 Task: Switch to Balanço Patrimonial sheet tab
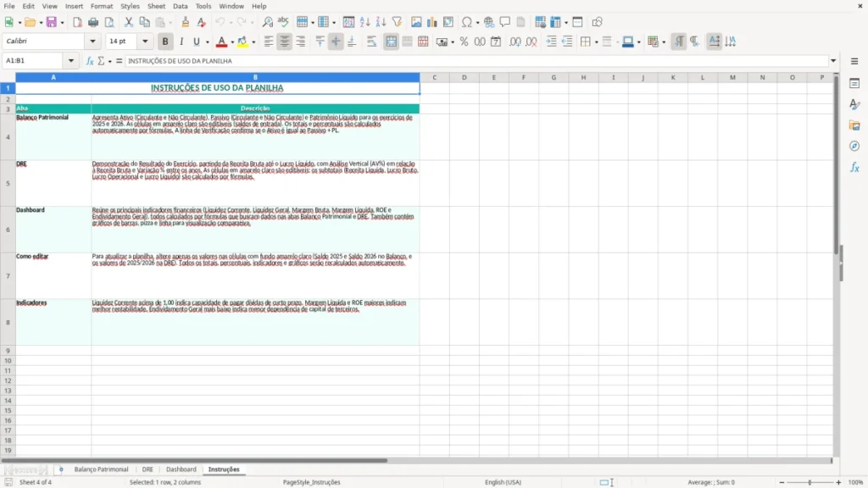102,469
